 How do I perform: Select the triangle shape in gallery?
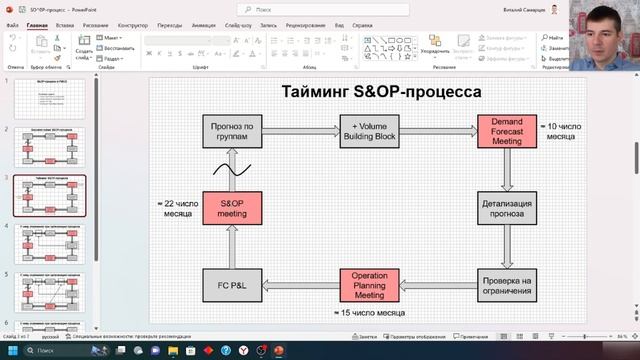click(367, 49)
